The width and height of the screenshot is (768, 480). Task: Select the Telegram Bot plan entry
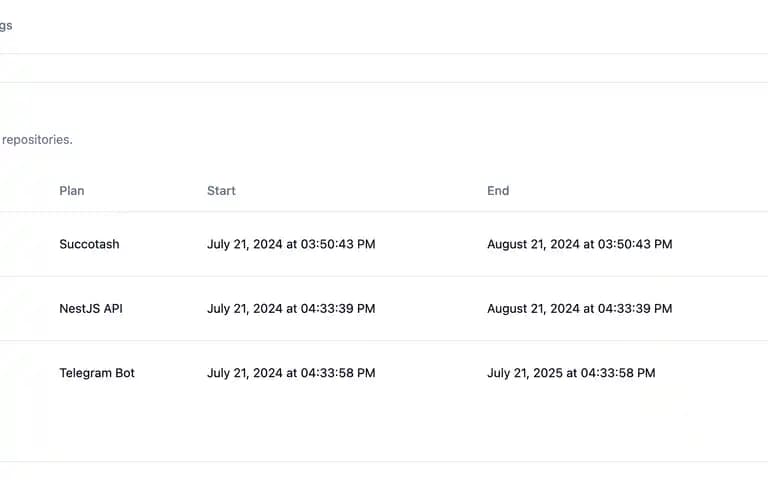[97, 373]
